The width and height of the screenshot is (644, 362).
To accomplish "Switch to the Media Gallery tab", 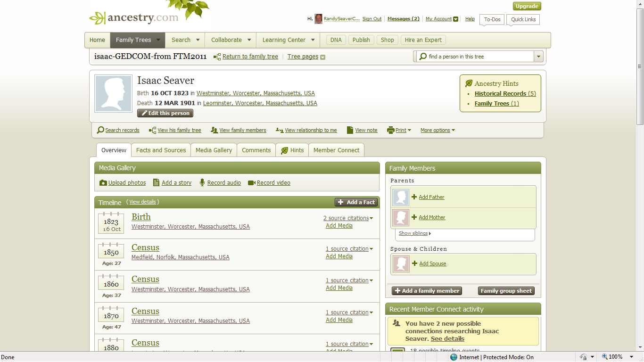I will (214, 150).
